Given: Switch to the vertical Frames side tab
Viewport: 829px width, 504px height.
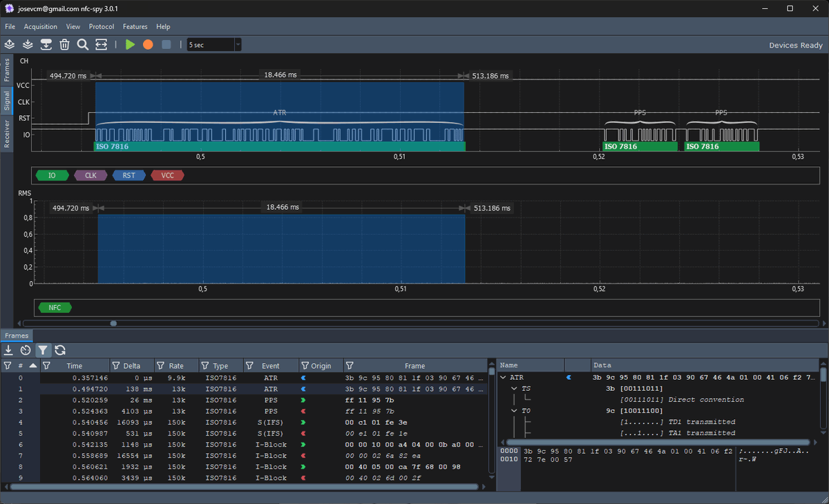Looking at the screenshot, I should click(7, 70).
